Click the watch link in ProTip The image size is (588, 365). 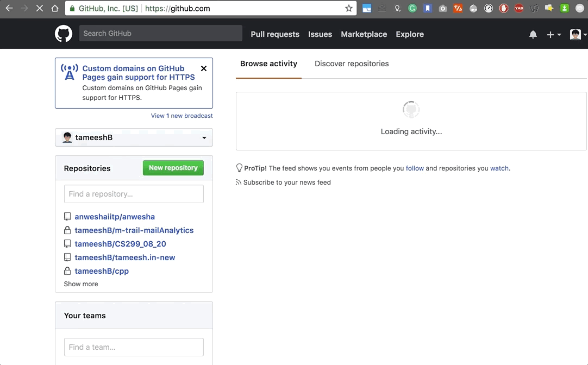click(x=499, y=168)
